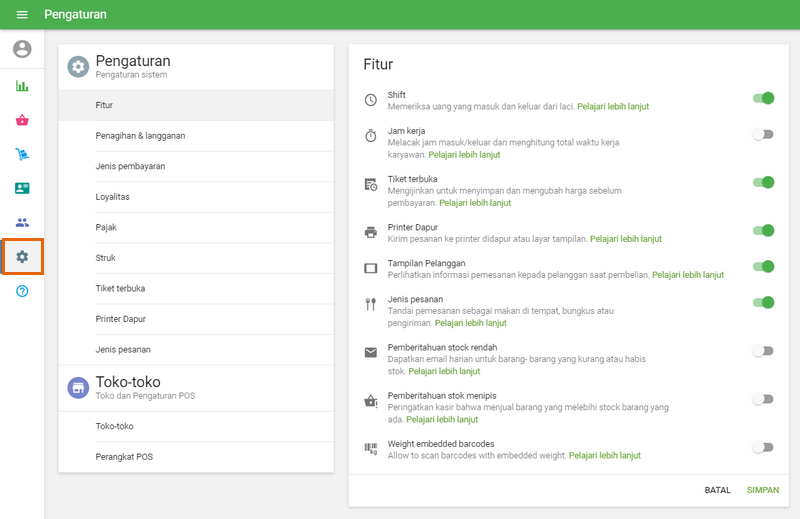Click the BATAL button
The height and width of the screenshot is (519, 800).
pyautogui.click(x=717, y=490)
